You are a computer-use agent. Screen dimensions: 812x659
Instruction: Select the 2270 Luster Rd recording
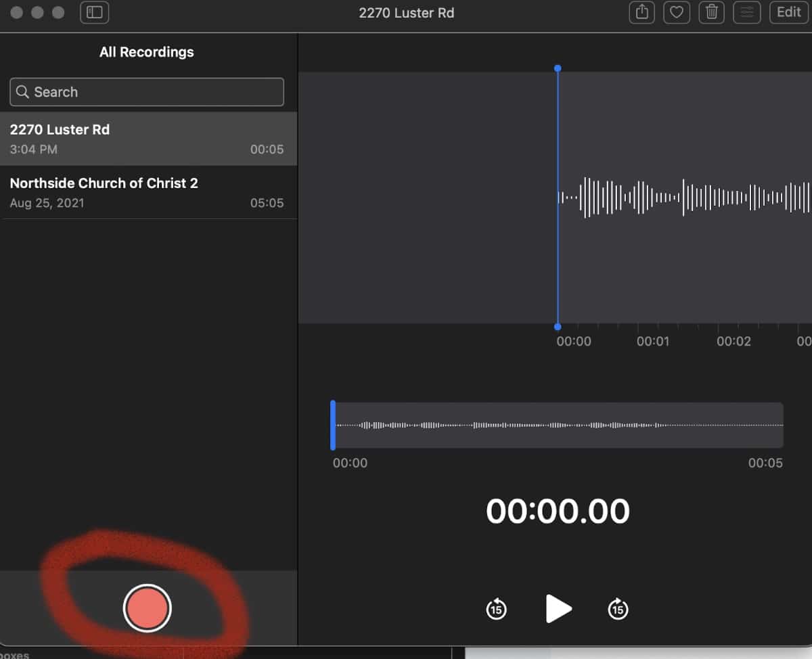click(147, 139)
